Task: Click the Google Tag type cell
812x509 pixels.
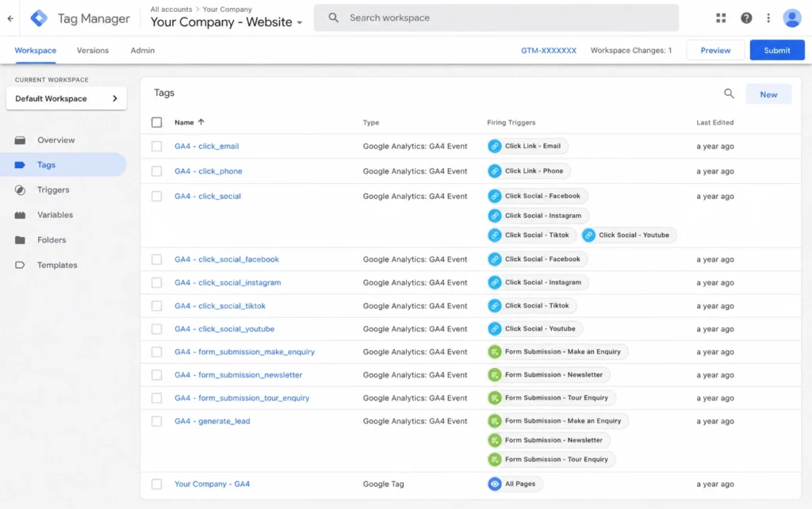Action: (x=383, y=484)
